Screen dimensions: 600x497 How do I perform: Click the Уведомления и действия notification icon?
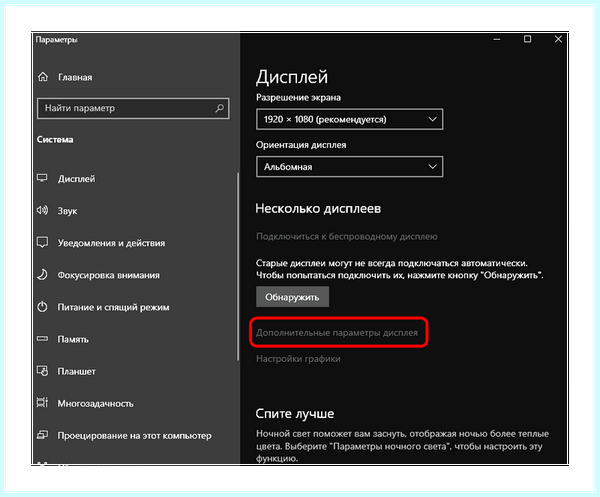point(42,242)
